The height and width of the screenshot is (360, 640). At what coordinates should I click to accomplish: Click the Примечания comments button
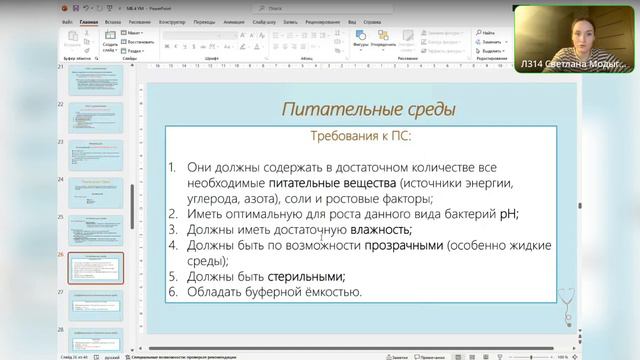[430, 357]
